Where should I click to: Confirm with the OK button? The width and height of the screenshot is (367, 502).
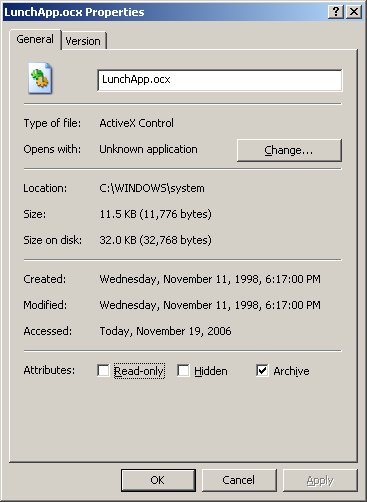pyautogui.click(x=158, y=480)
